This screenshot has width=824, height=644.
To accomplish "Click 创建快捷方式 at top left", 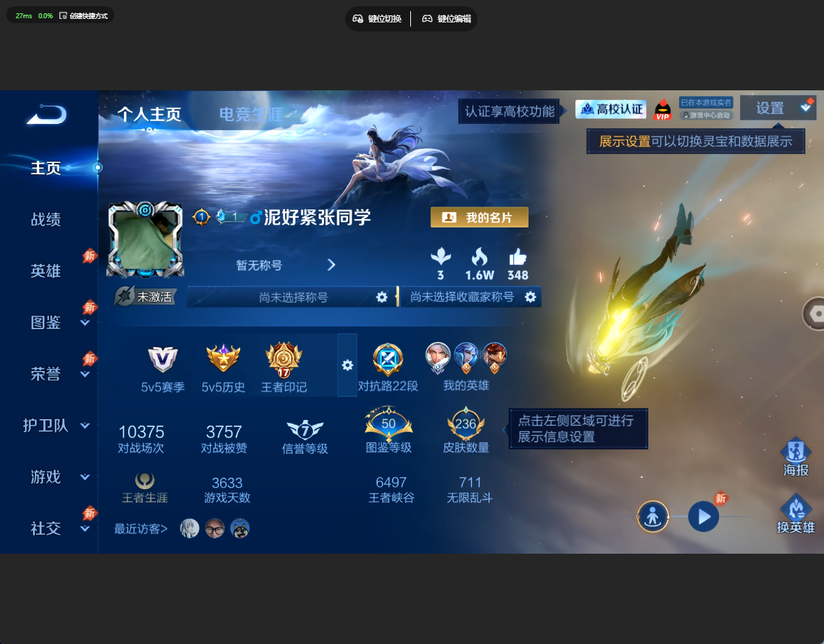I will [x=83, y=16].
